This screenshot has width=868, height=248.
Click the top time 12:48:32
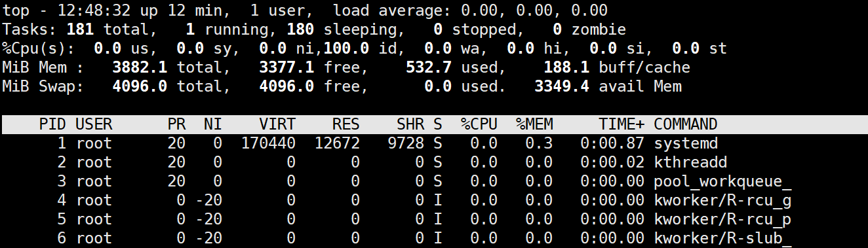click(94, 10)
